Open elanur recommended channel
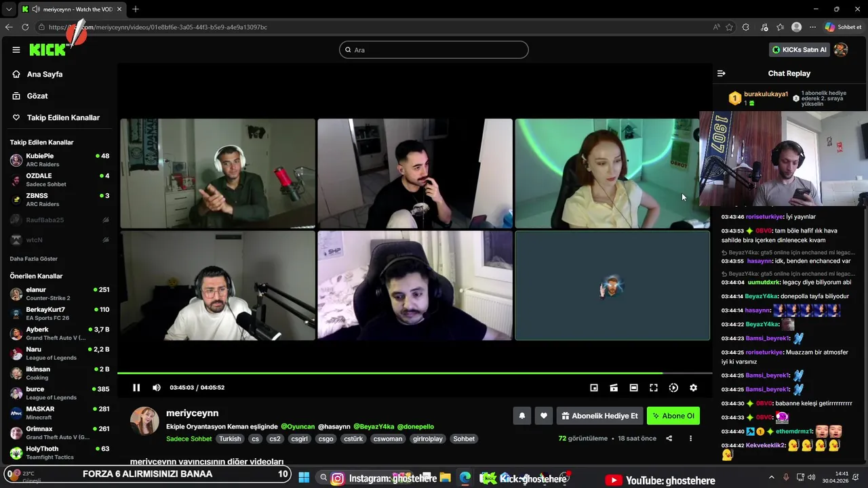Image resolution: width=868 pixels, height=488 pixels. 60,293
